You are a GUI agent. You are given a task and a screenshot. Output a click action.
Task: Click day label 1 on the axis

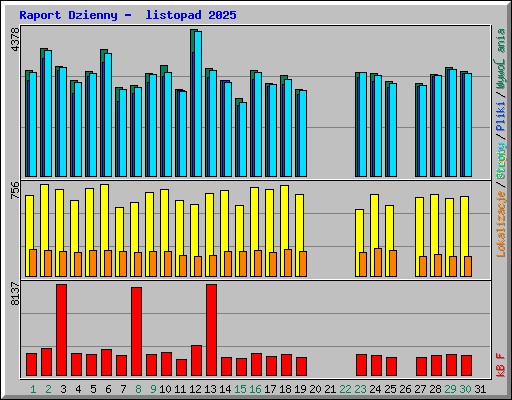click(33, 389)
